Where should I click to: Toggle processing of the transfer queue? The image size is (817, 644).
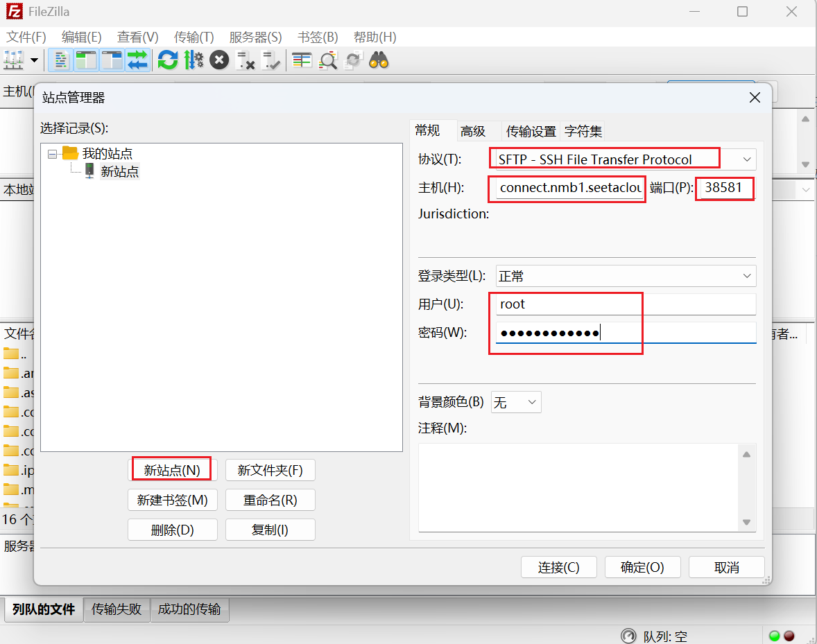[193, 60]
